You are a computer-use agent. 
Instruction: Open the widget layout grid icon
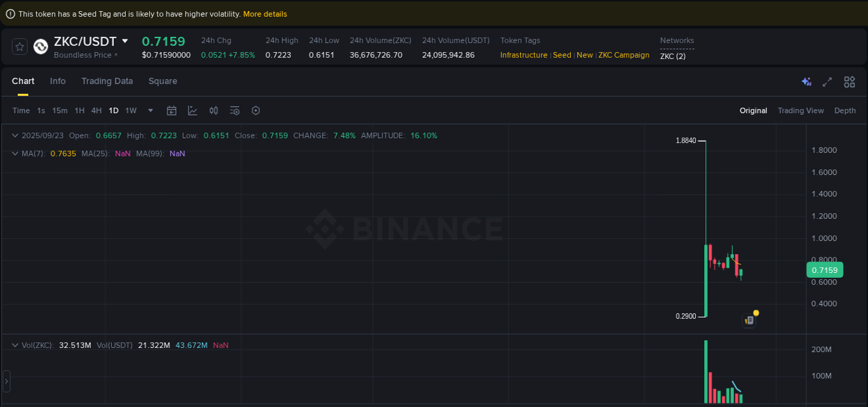tap(849, 81)
